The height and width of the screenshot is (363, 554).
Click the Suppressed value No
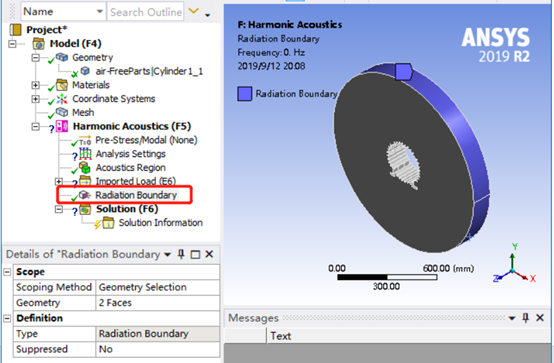158,349
